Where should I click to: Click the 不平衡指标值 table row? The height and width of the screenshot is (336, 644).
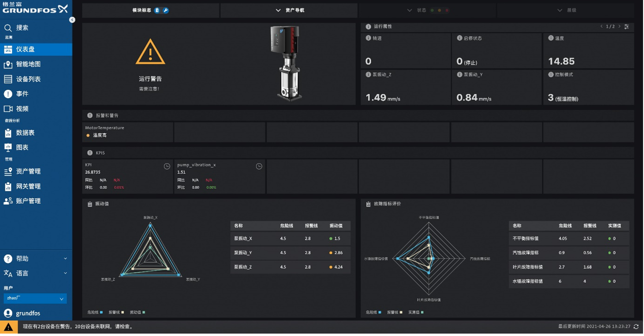click(x=569, y=239)
